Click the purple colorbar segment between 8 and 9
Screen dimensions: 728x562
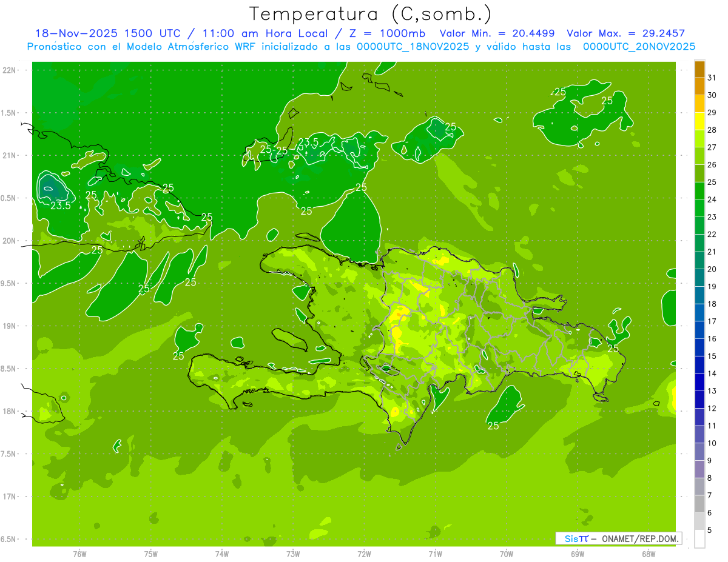pos(699,469)
